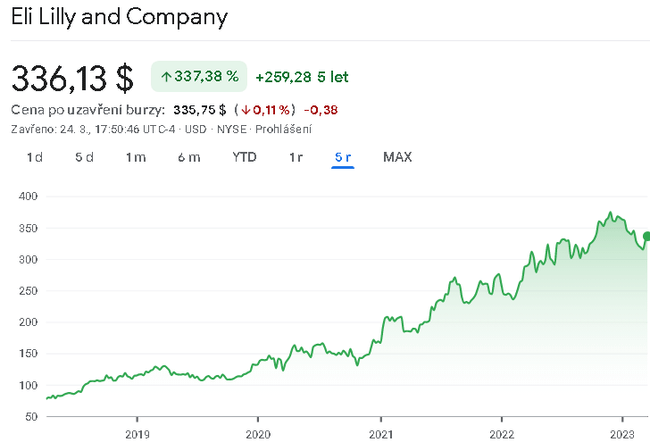Switch to the YTD view
Viewport: 650px width, 443px height.
(x=244, y=157)
